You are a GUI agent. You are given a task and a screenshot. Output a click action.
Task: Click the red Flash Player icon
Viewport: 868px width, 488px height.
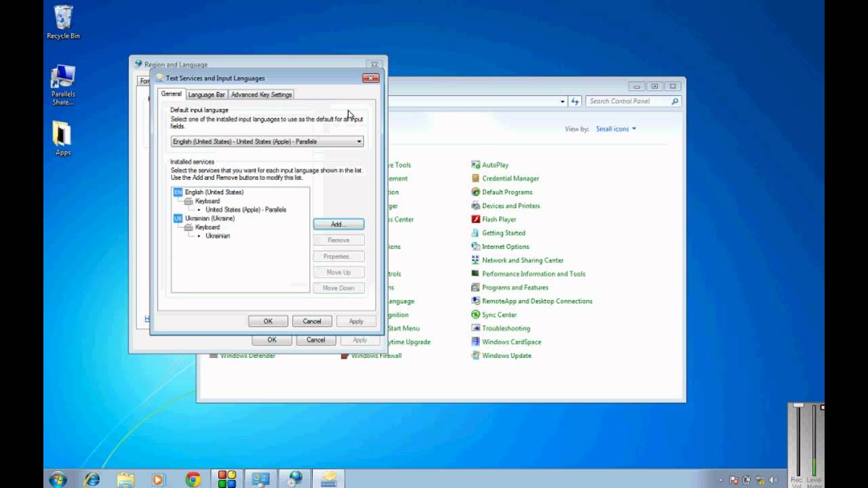tap(475, 219)
